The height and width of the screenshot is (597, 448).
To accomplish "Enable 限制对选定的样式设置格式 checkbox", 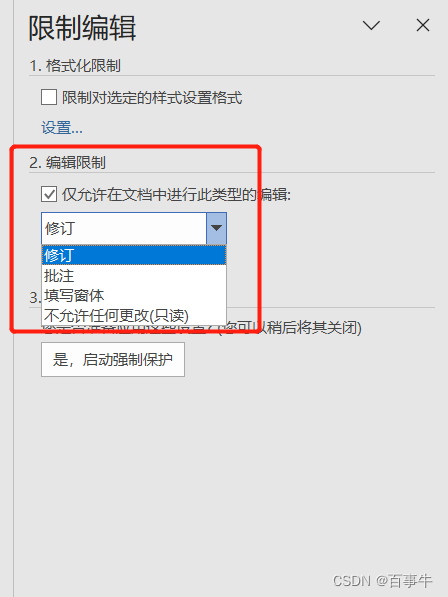I will pyautogui.click(x=49, y=97).
